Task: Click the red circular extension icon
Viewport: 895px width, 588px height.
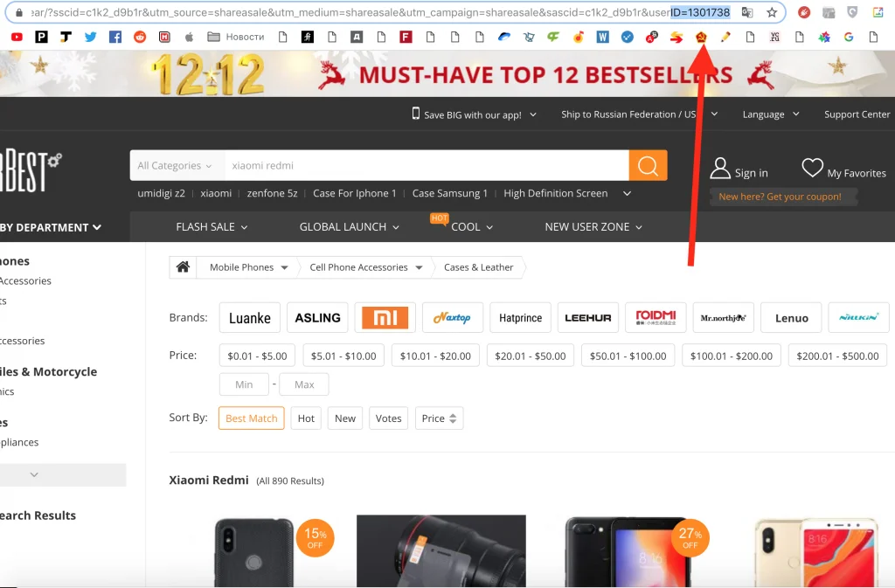Action: point(804,12)
